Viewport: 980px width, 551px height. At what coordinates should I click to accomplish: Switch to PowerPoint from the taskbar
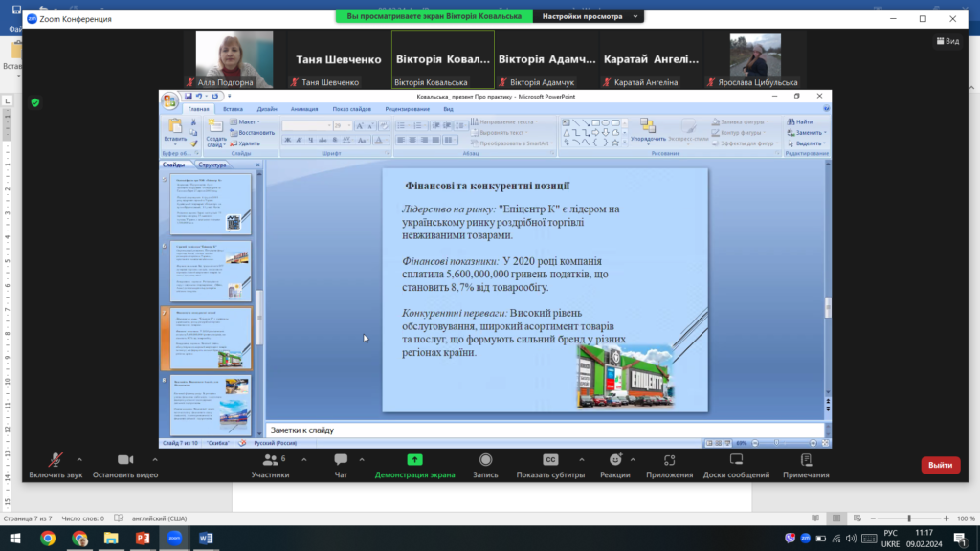(x=143, y=538)
